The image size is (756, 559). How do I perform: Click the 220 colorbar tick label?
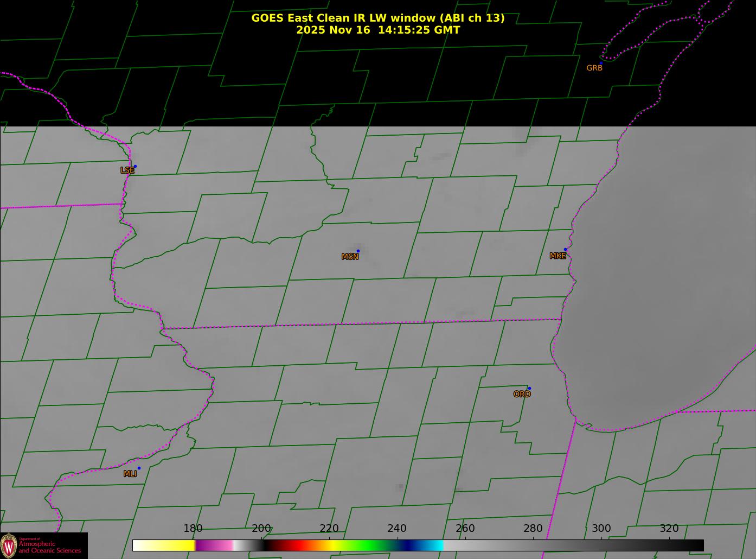click(329, 529)
